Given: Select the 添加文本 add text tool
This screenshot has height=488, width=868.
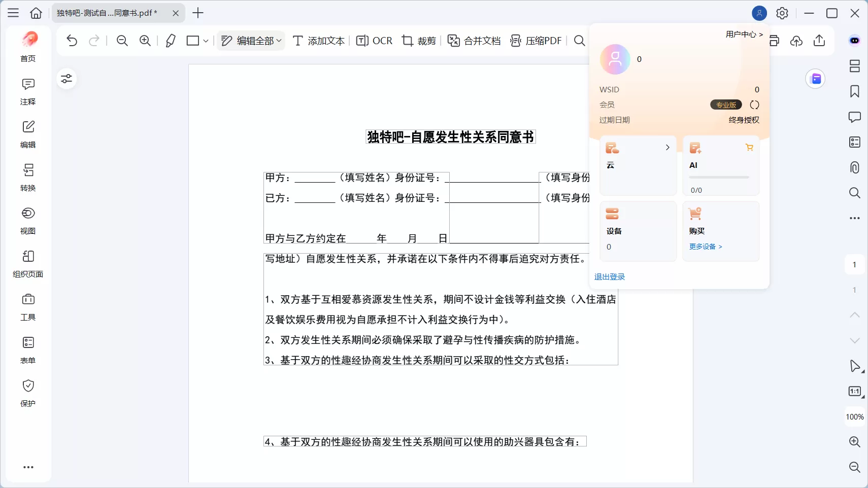Looking at the screenshot, I should click(x=318, y=41).
